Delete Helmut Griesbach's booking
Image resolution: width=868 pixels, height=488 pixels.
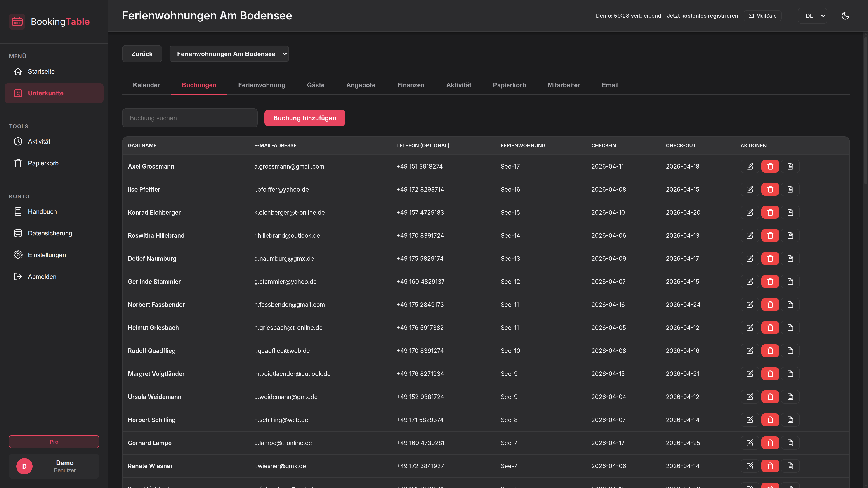click(770, 328)
